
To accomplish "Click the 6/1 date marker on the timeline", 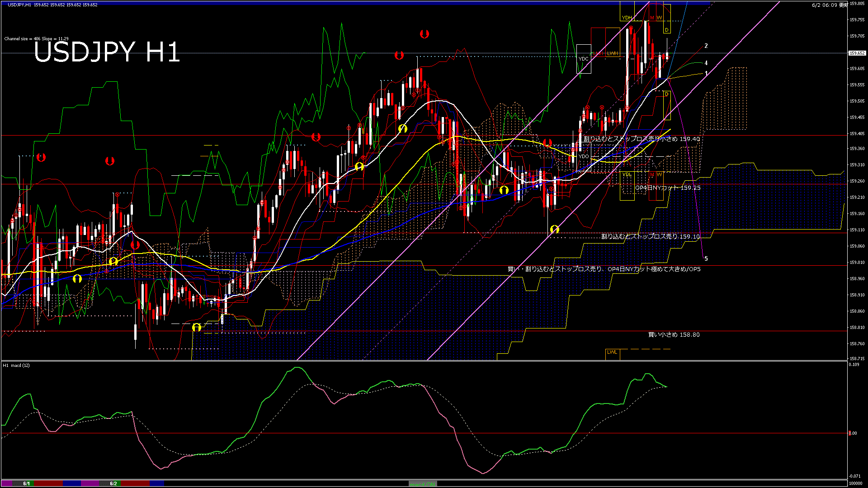I will click(x=27, y=483).
